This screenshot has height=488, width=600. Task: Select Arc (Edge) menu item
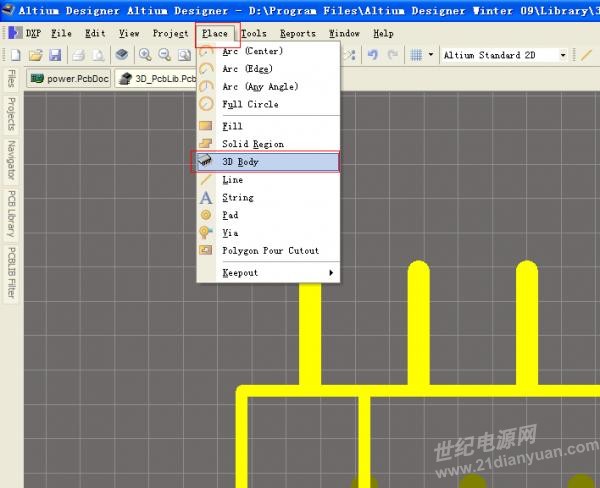(268, 69)
